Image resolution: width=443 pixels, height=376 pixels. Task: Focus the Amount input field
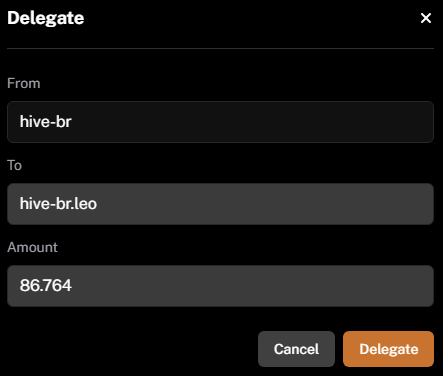click(220, 286)
